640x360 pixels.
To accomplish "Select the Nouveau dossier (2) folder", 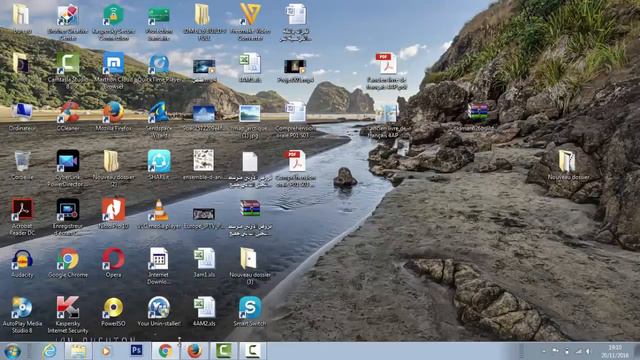I will [x=111, y=161].
